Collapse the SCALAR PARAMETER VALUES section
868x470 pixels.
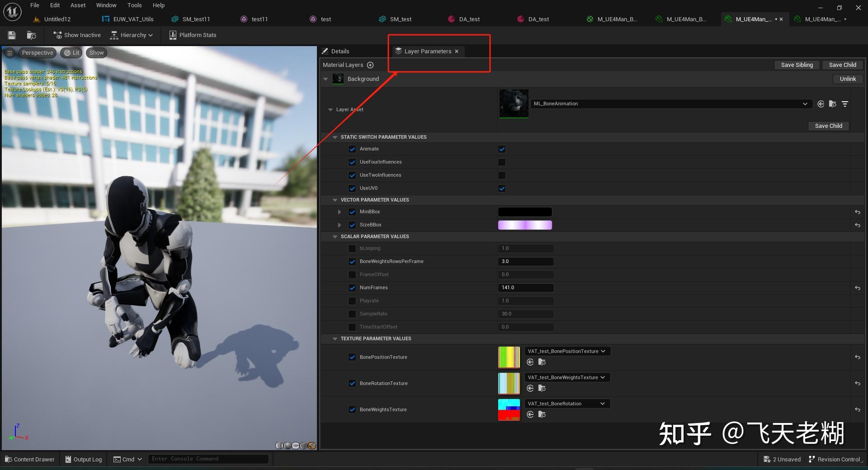[335, 236]
